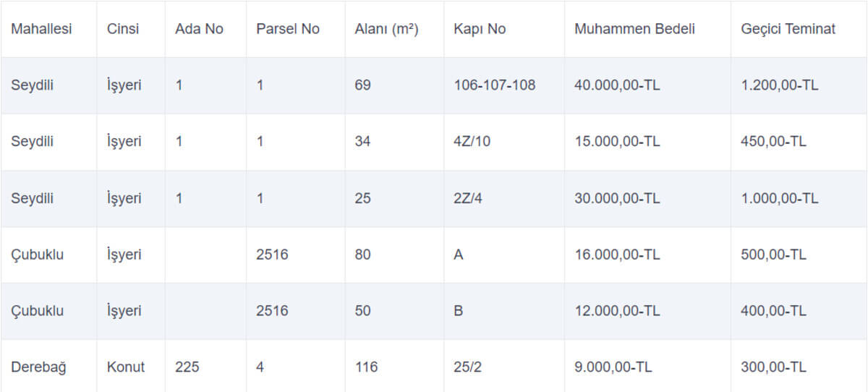This screenshot has height=392, width=868.
Task: Click the 1.000,00-TL deposit cell
Action: 799,198
